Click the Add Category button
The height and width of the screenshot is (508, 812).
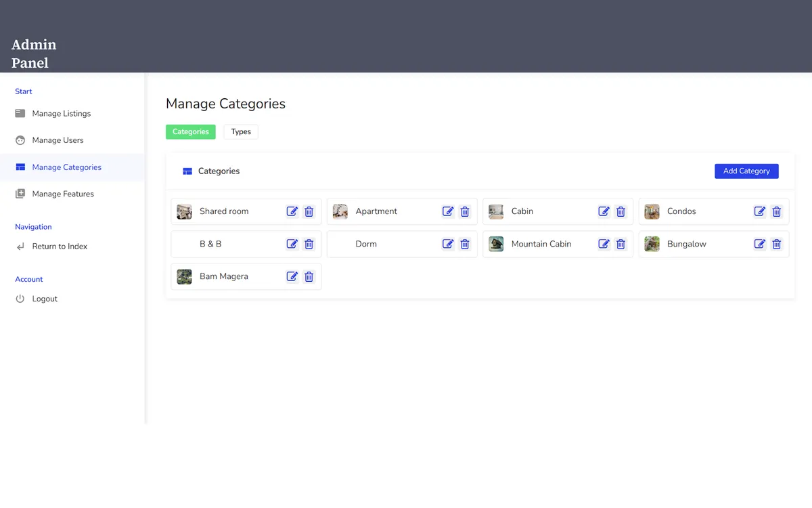pos(746,171)
